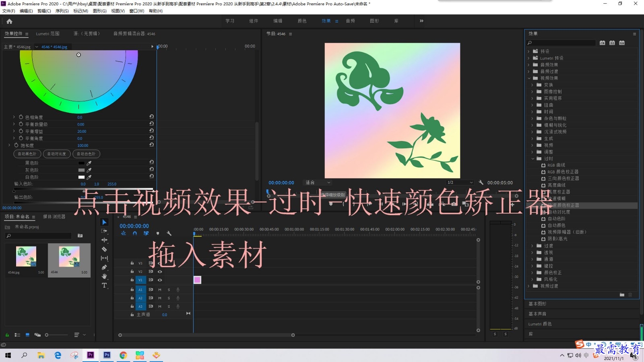The height and width of the screenshot is (362, 644).
Task: Click the project thumbnail size slider
Action: coord(57,335)
